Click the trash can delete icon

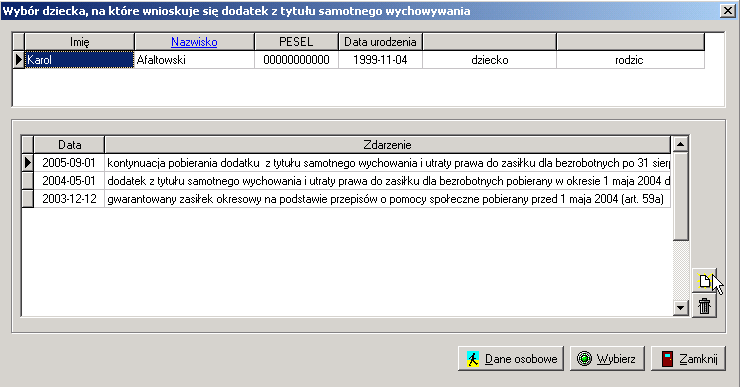coord(704,306)
